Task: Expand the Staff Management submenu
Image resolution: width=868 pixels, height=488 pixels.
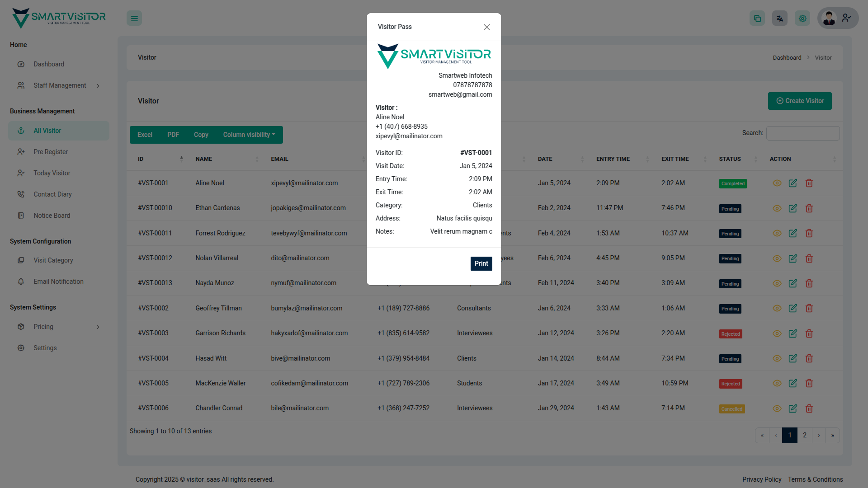Action: coord(59,85)
